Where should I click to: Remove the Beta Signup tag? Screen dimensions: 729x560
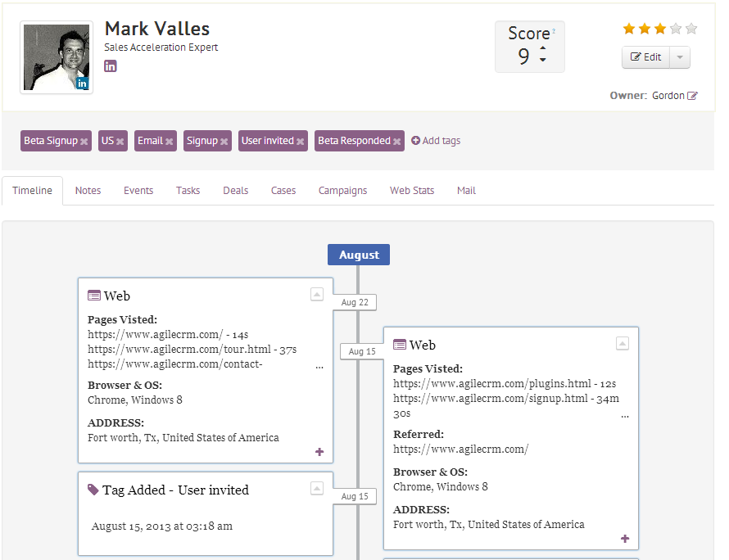click(x=84, y=140)
